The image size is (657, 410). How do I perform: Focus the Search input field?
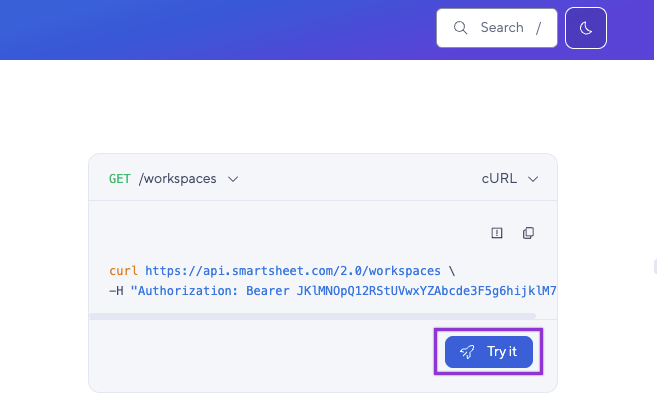(x=501, y=28)
